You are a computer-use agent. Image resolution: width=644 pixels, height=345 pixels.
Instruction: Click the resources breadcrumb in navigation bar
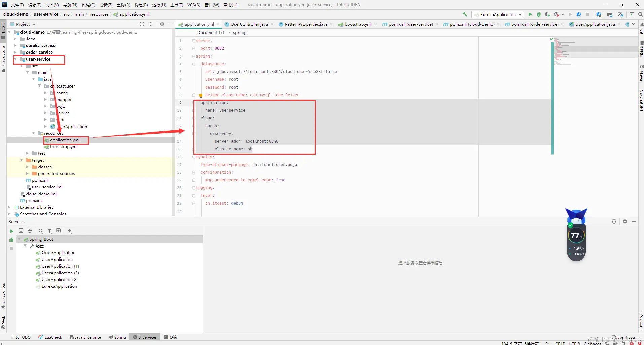click(99, 14)
